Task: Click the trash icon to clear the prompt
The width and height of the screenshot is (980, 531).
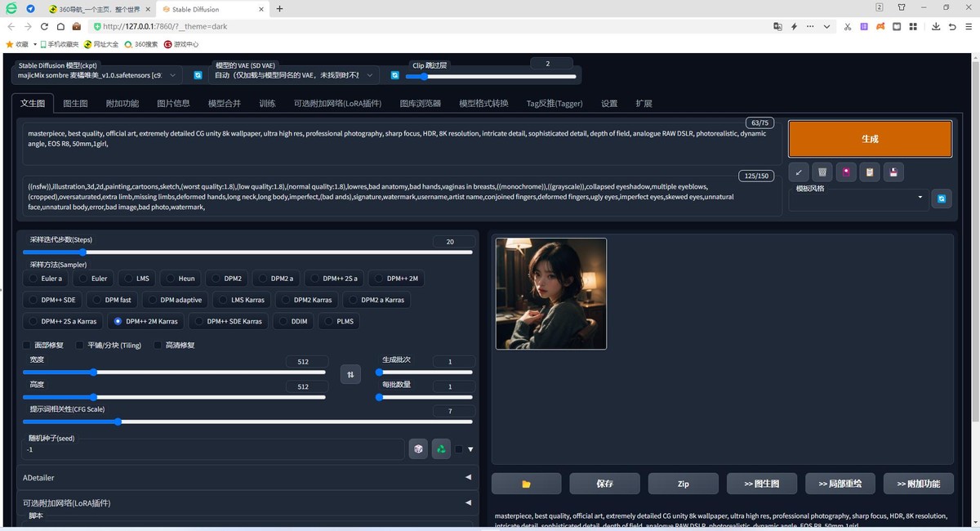Action: (x=822, y=172)
